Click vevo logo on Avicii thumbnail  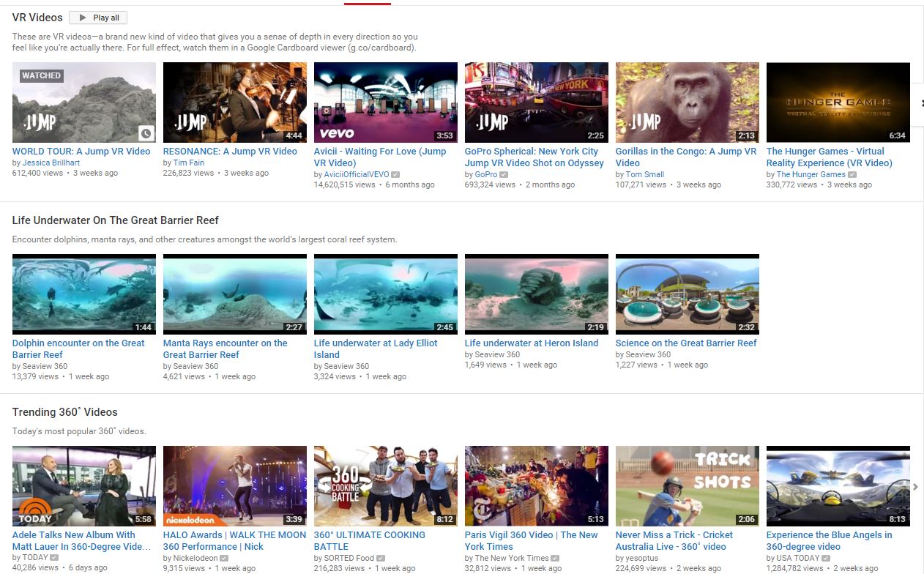[337, 133]
